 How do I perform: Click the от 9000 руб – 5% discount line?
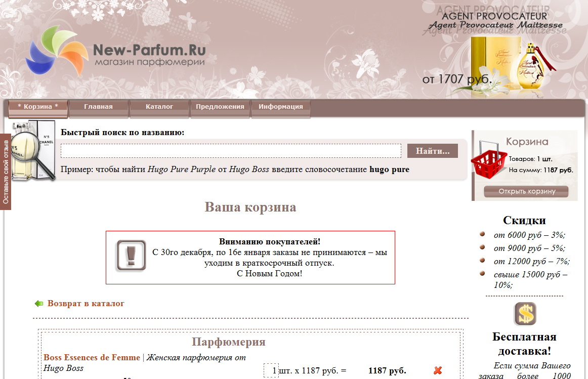click(x=529, y=248)
